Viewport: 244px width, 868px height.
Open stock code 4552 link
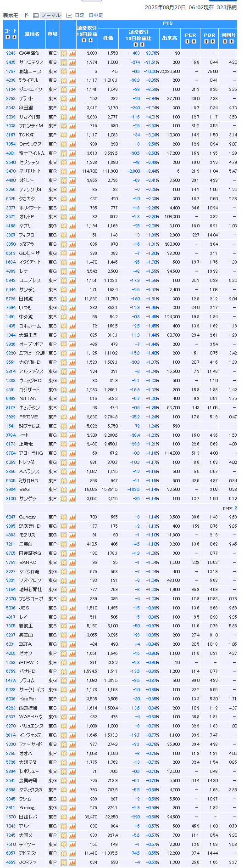(x=11, y=862)
